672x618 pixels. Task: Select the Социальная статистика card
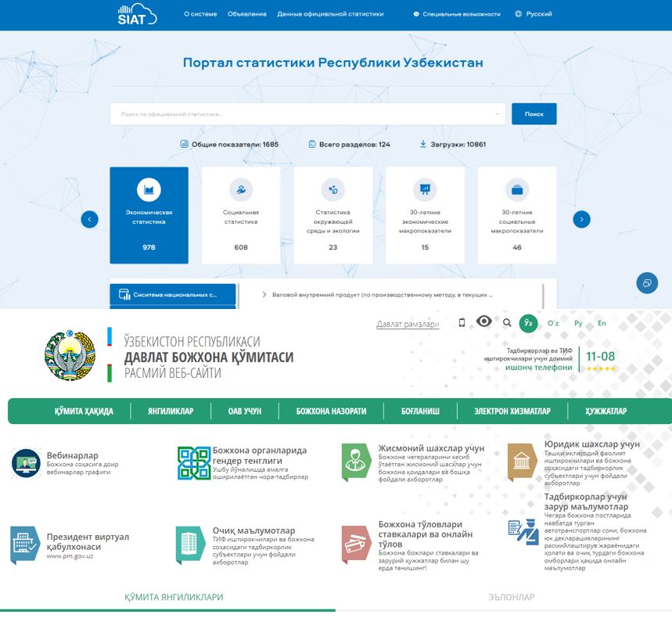pos(241,215)
